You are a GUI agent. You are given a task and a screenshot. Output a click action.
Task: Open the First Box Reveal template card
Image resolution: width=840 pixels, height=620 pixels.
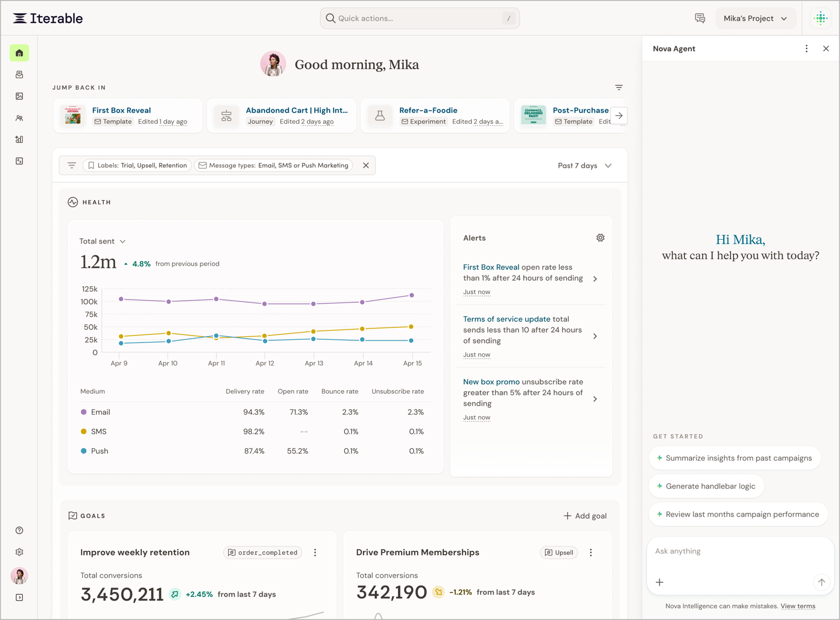128,116
